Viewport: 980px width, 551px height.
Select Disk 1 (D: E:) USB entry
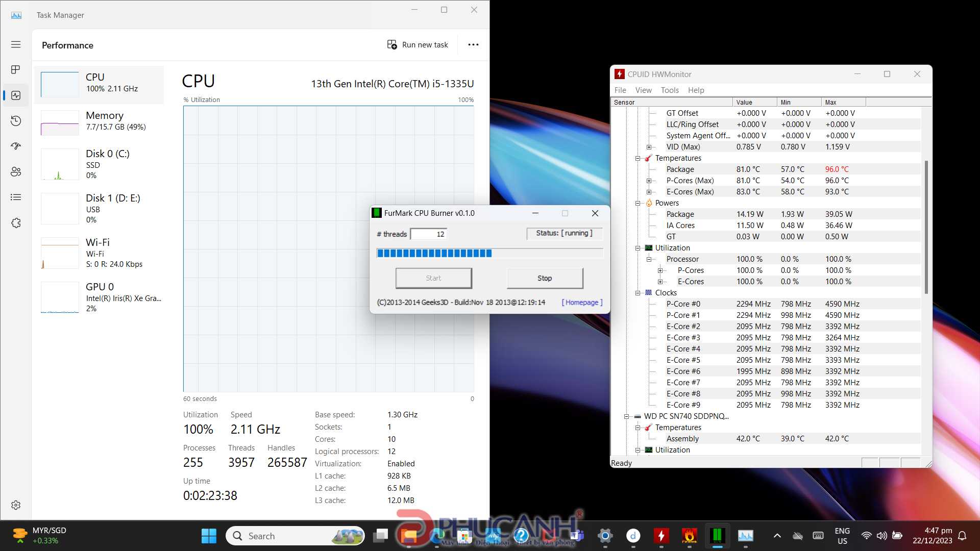coord(99,208)
